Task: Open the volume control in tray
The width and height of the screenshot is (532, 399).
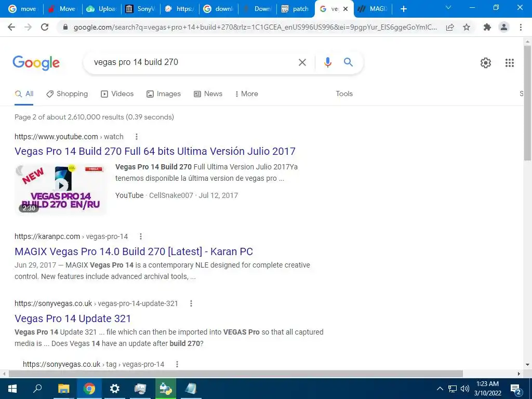Action: point(465,389)
